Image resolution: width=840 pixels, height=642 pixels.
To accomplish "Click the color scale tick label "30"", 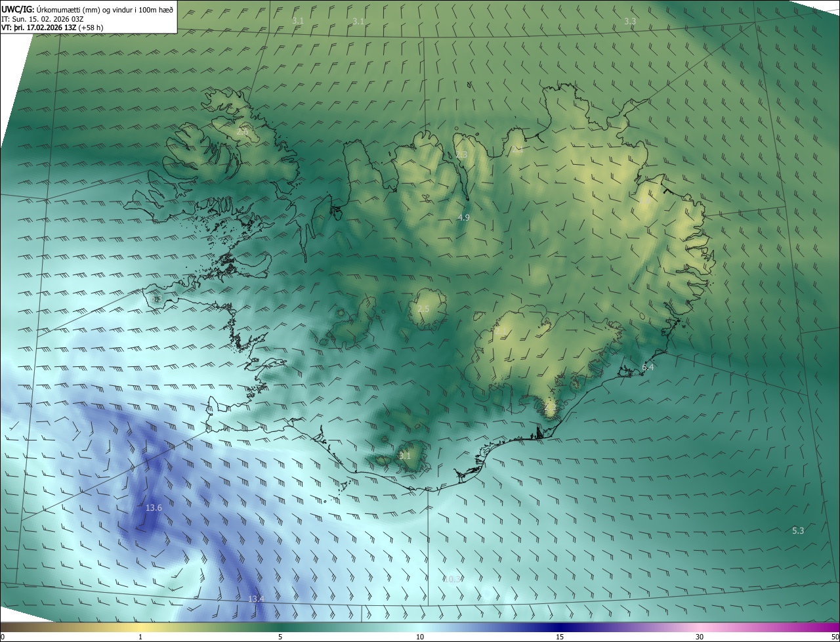I will 700,637.
